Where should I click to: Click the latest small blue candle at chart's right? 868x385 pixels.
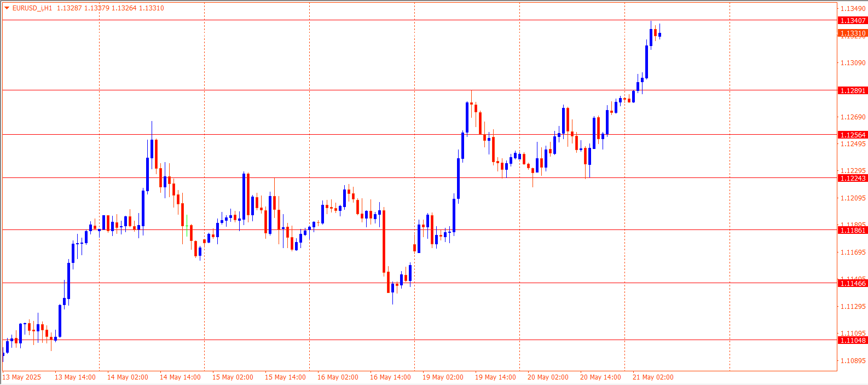660,35
